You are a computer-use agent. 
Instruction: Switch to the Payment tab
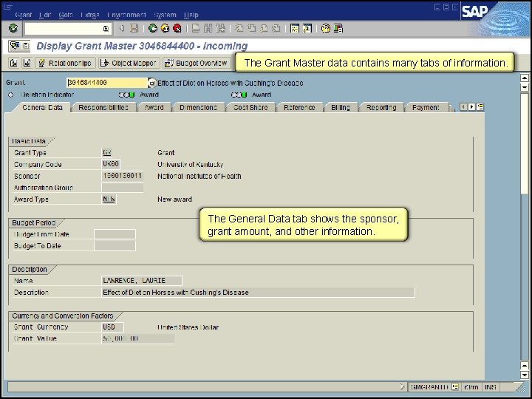click(x=426, y=108)
